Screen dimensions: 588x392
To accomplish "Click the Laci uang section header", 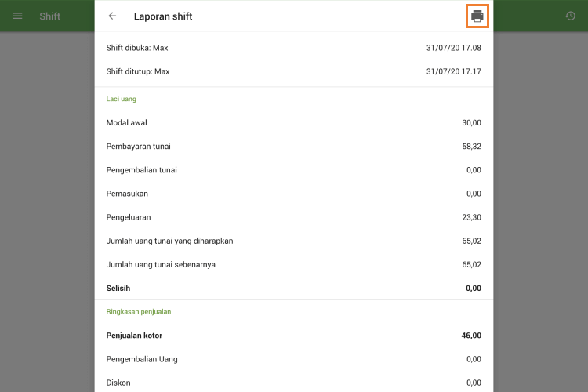I will click(122, 99).
